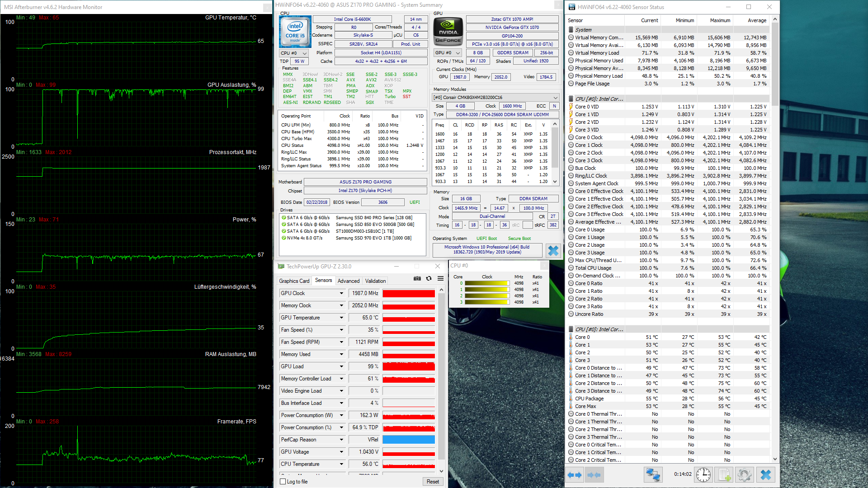The image size is (868, 488).
Task: Click Samsung SSD 840 PRO status icon
Action: click(283, 217)
